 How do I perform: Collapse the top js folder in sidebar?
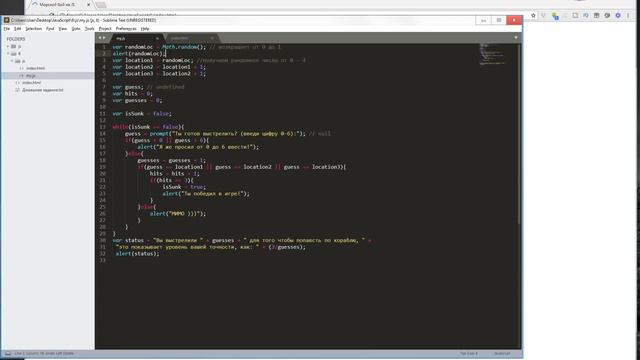(8, 47)
